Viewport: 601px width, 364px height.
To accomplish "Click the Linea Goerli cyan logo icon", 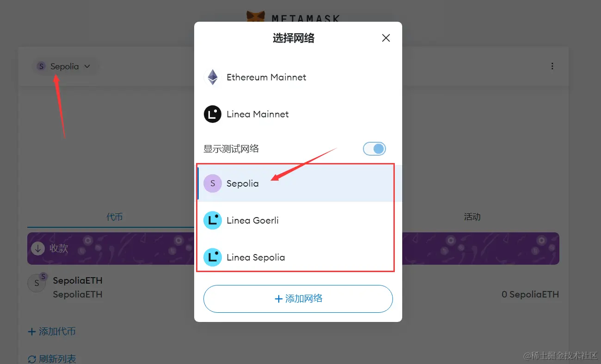I will click(213, 220).
